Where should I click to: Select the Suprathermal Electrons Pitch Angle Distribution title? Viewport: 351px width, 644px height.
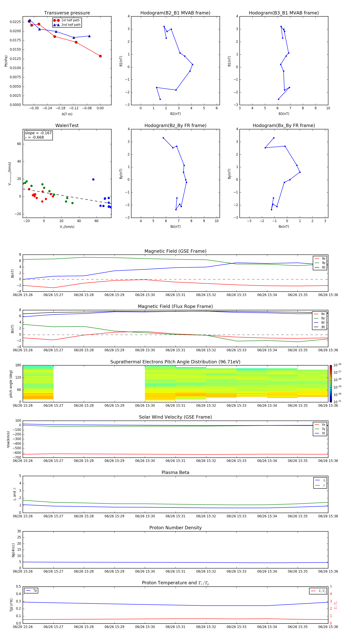click(x=175, y=362)
